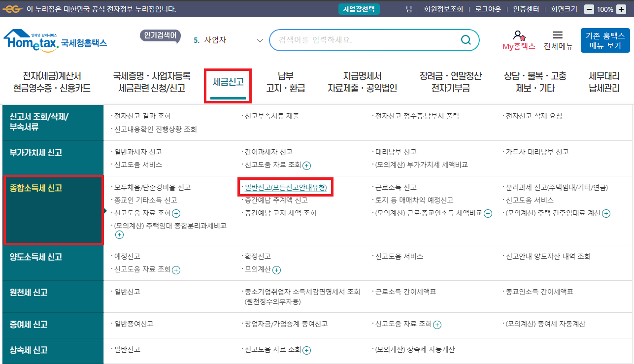Viewport: 634px width, 364px height.
Task: Open 전자신고 삭제 요청
Action: (x=534, y=116)
